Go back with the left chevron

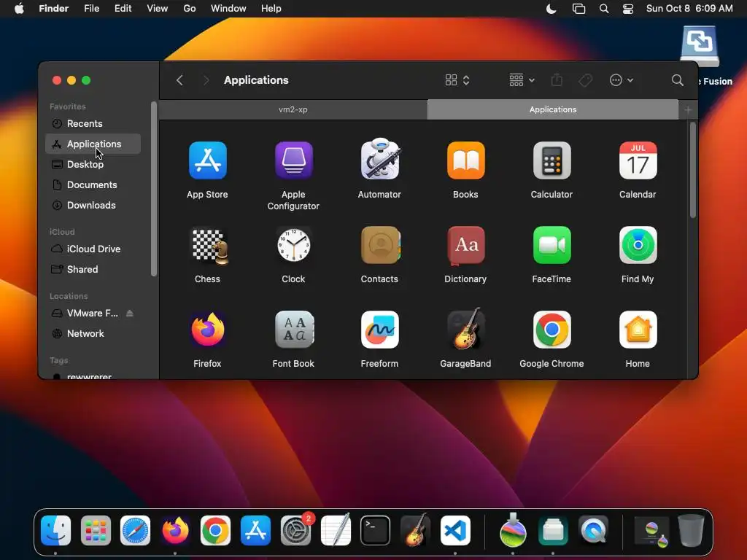179,80
